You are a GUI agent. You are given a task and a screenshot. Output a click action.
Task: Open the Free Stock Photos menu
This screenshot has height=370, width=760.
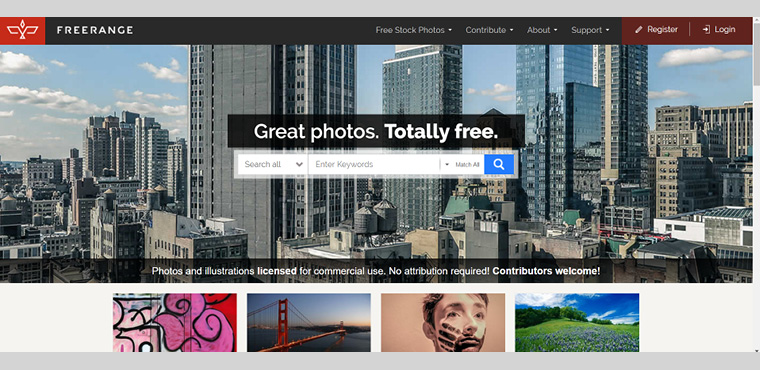click(x=413, y=30)
